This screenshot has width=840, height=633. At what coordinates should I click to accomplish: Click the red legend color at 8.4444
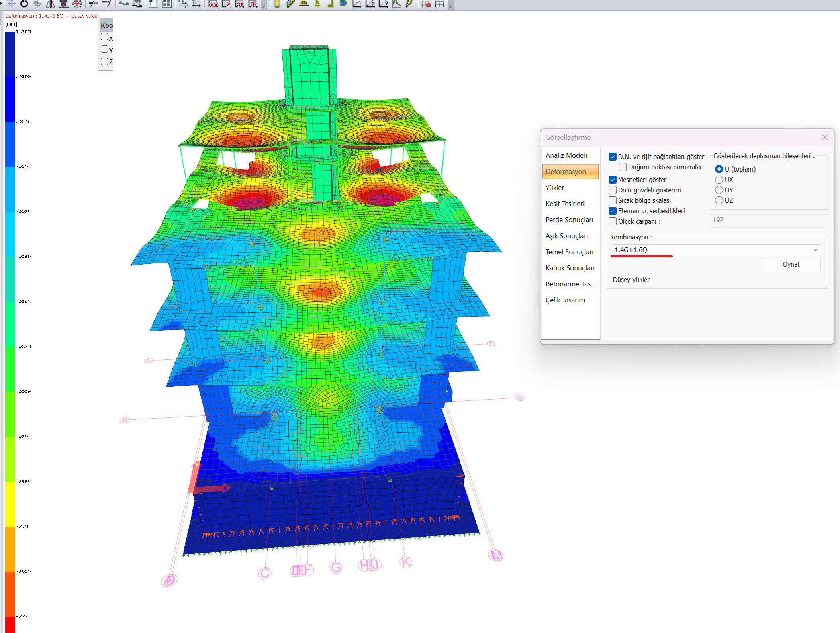10,625
